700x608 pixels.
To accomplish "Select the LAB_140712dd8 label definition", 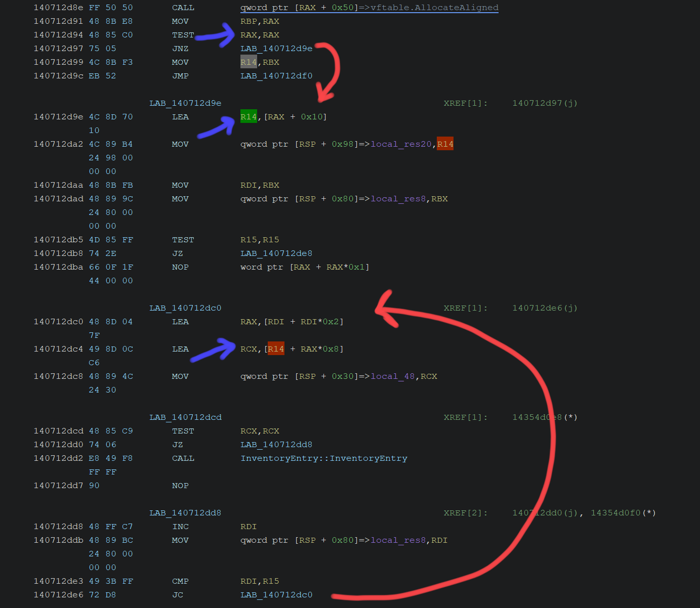I will (185, 513).
